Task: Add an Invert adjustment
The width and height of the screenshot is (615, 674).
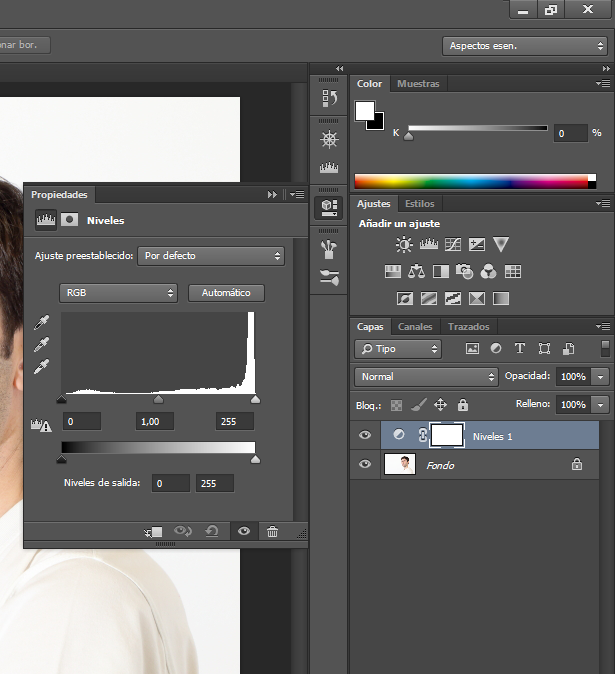Action: (x=405, y=298)
